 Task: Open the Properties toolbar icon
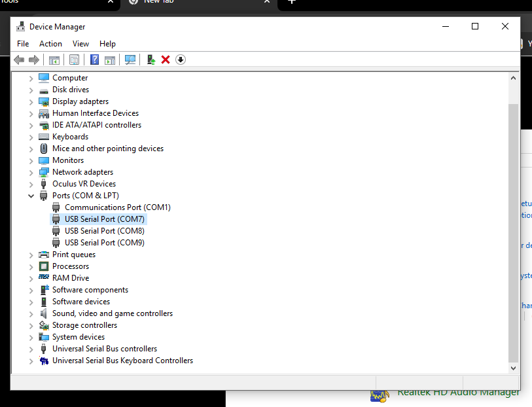click(75, 60)
